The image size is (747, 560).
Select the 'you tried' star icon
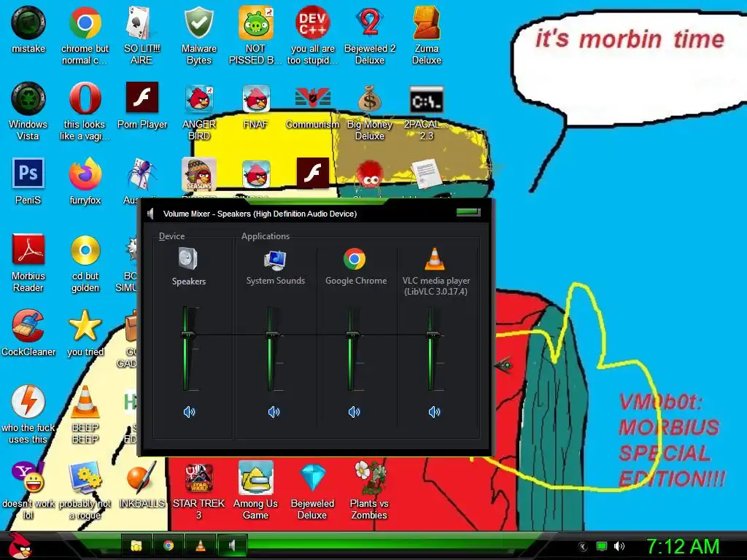click(85, 332)
